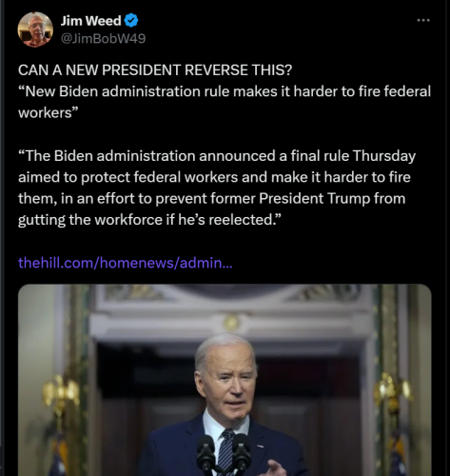Select the quoted headline about federal workers
The image size is (450, 476).
(225, 102)
